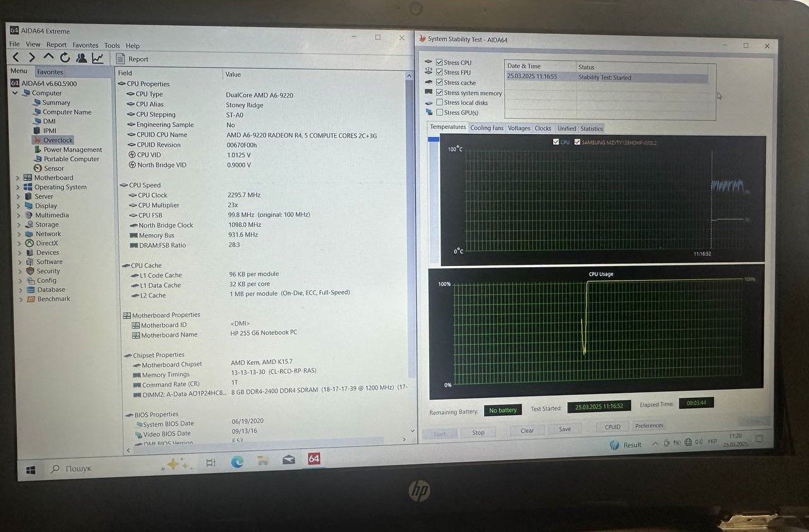809x532 pixels.
Task: Select Sensor in the Computer tree
Action: 54,169
